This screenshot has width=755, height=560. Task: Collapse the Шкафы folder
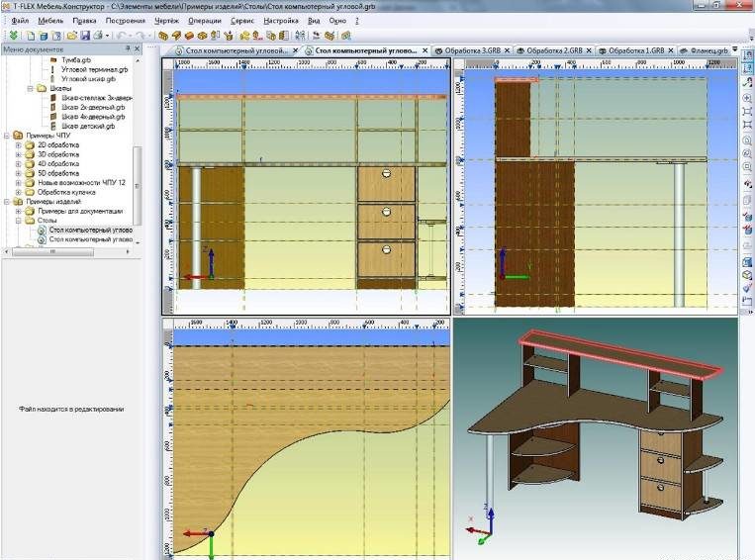coord(30,89)
